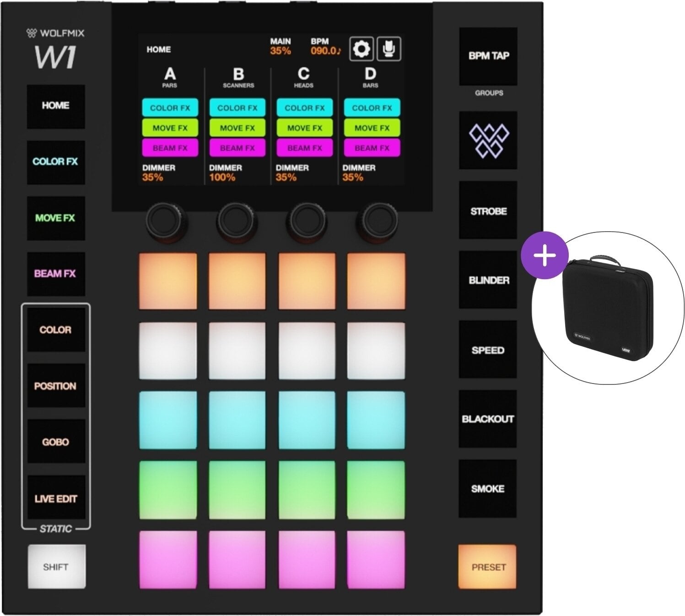The width and height of the screenshot is (685, 616).
Task: Tap MOVE FX for group A
Action: (x=170, y=128)
